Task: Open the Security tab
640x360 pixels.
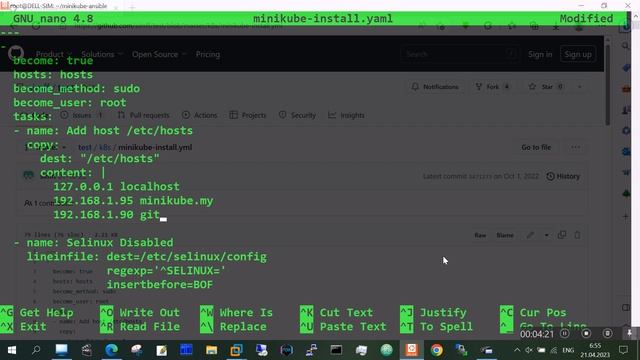Action: [x=298, y=116]
